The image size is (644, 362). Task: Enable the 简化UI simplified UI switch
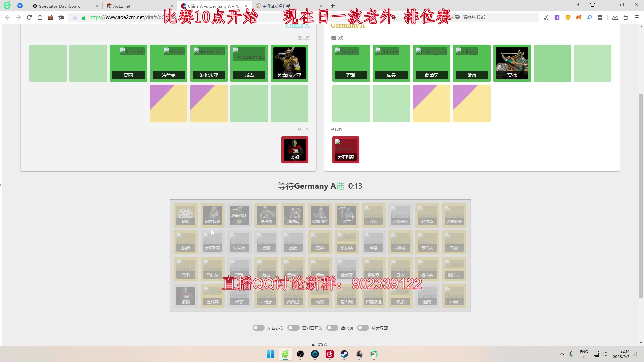(332, 328)
